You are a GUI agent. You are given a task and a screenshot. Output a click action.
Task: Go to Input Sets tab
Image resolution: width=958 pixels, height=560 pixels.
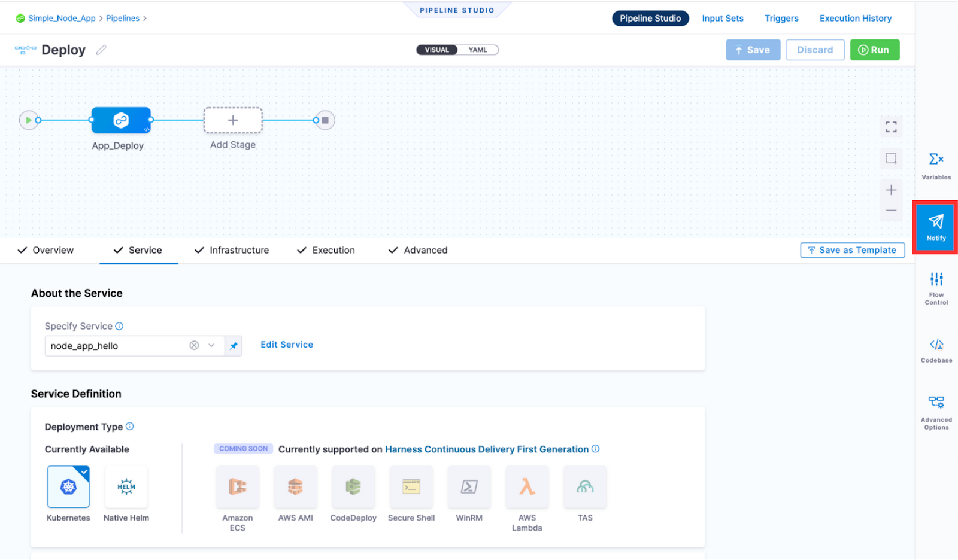point(723,19)
